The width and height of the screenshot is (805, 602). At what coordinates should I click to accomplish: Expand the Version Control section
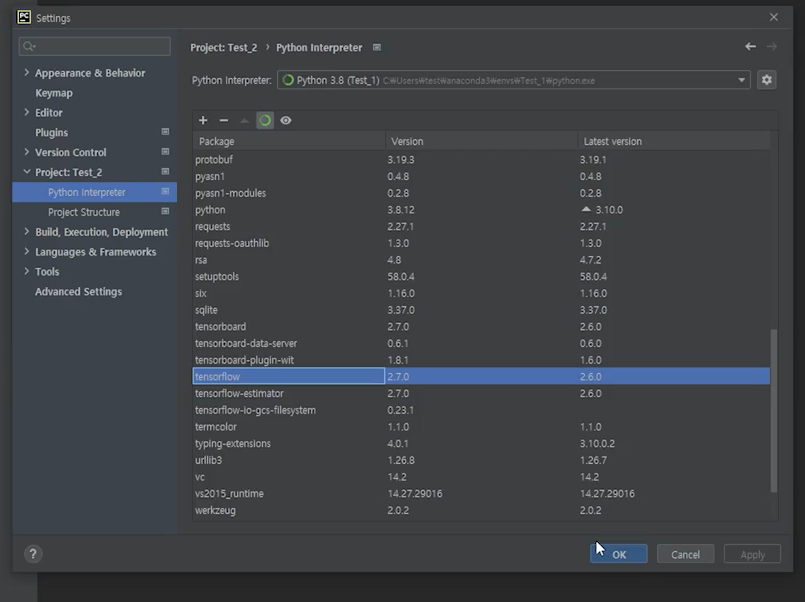(x=27, y=152)
